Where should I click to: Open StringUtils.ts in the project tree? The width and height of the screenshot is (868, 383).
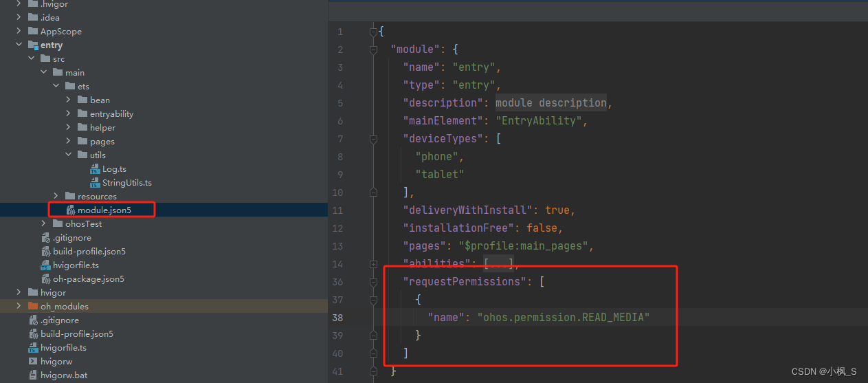127,182
